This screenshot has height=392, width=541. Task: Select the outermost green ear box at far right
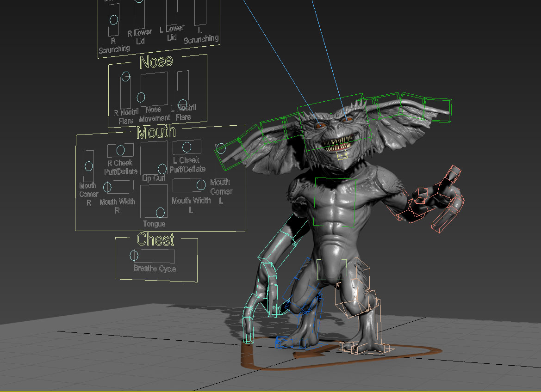click(437, 110)
